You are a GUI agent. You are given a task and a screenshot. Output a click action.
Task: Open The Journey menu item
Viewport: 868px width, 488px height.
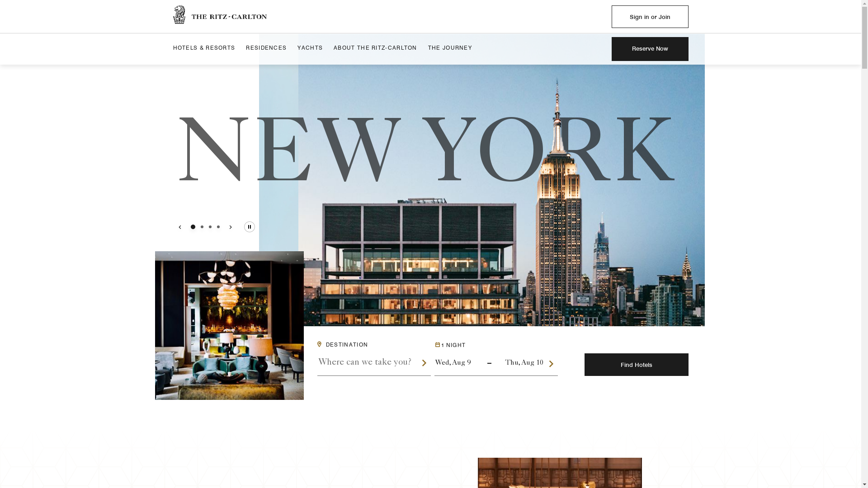pyautogui.click(x=450, y=48)
